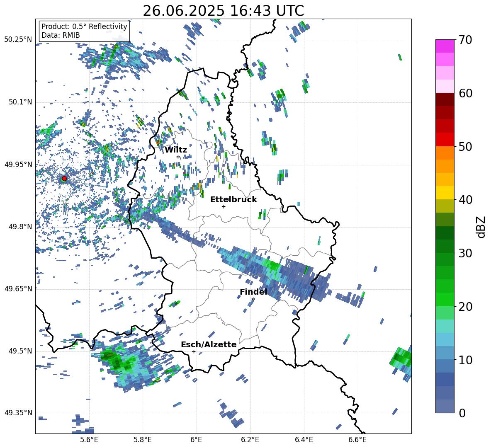Click the colorbar tick label 20
The image size is (491, 448).
(x=465, y=306)
